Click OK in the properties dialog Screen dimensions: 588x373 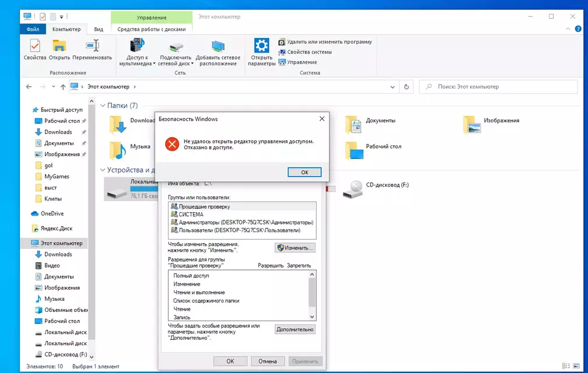pos(230,361)
